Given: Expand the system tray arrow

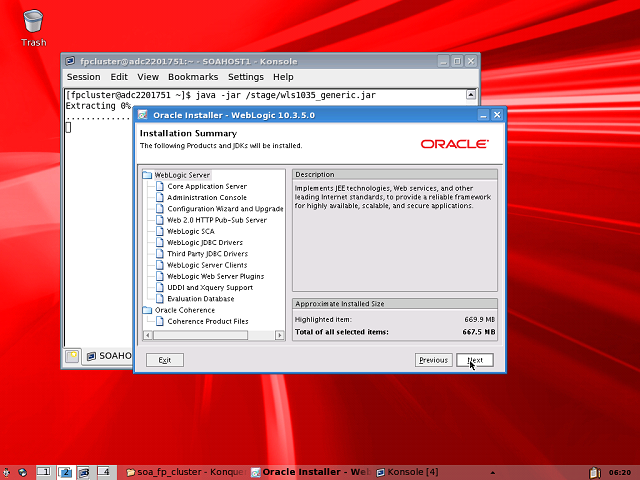Looking at the screenshot, I should tap(493, 473).
